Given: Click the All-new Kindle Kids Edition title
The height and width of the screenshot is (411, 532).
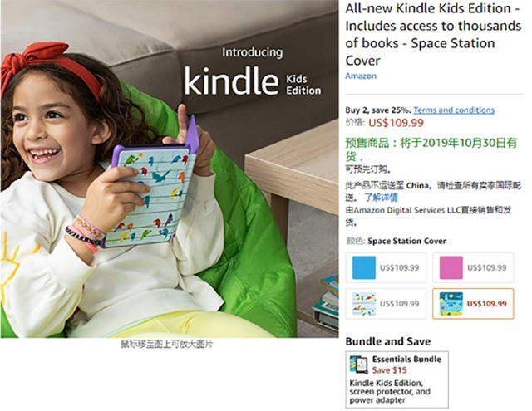Looking at the screenshot, I should tap(433, 35).
